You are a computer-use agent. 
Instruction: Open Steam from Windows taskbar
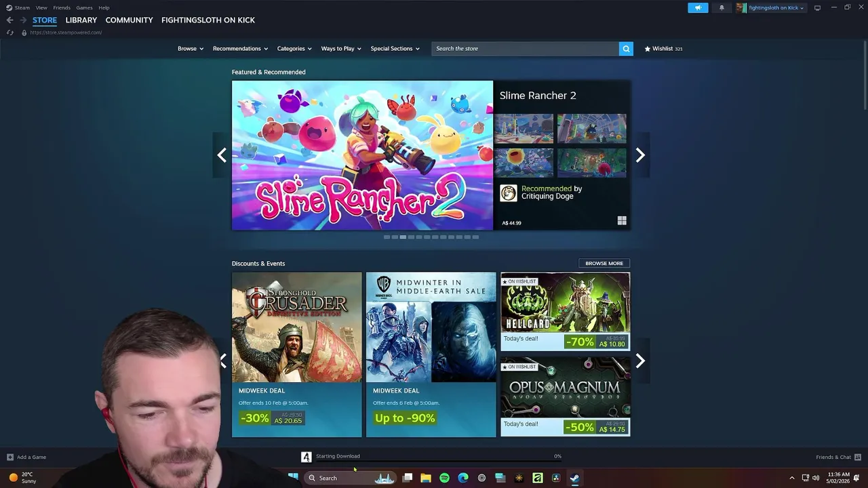pyautogui.click(x=574, y=478)
